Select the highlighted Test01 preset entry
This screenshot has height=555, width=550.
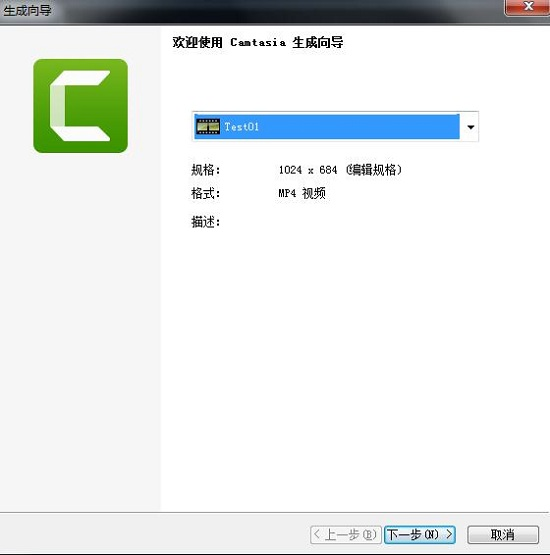[327, 127]
